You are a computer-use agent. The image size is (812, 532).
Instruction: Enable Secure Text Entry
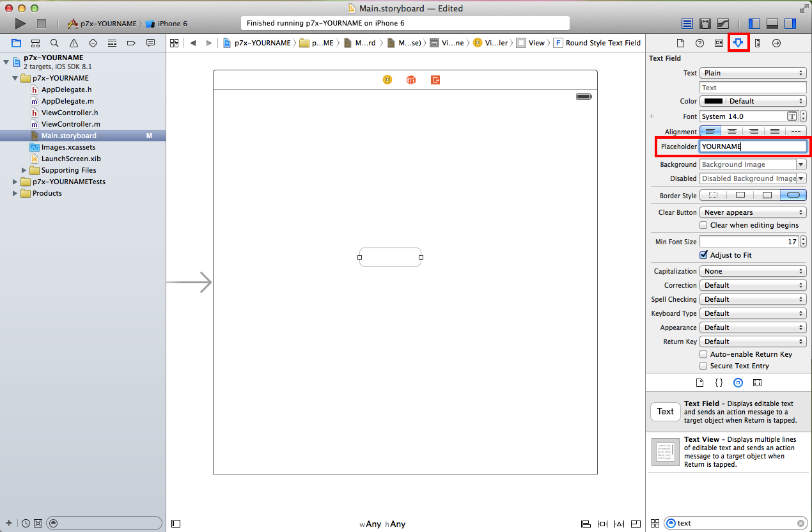(703, 366)
